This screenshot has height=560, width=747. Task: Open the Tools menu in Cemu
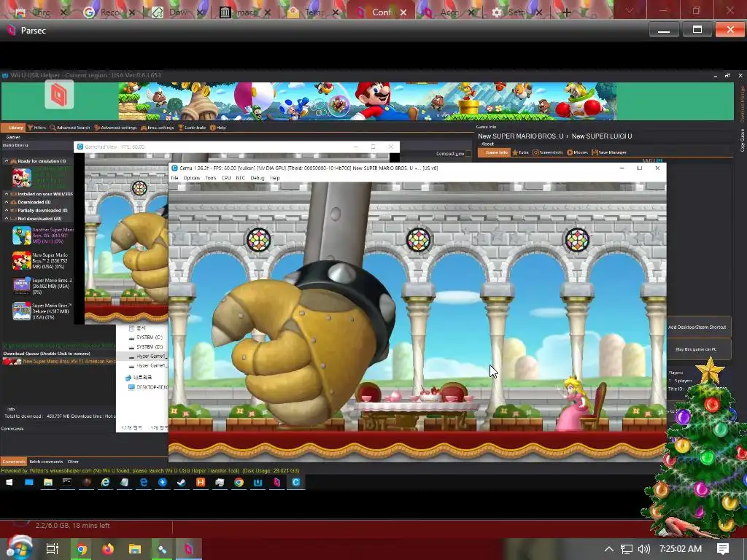point(211,178)
